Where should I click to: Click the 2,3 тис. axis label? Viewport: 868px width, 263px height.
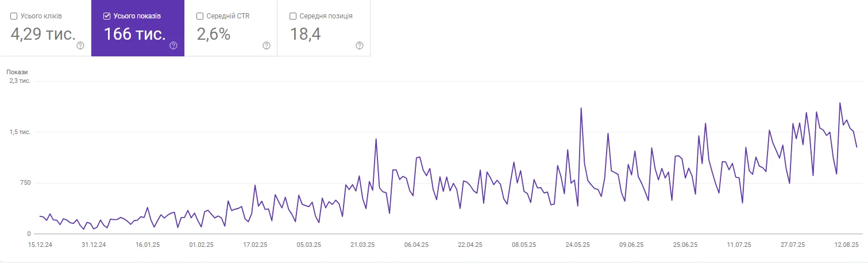(20, 81)
